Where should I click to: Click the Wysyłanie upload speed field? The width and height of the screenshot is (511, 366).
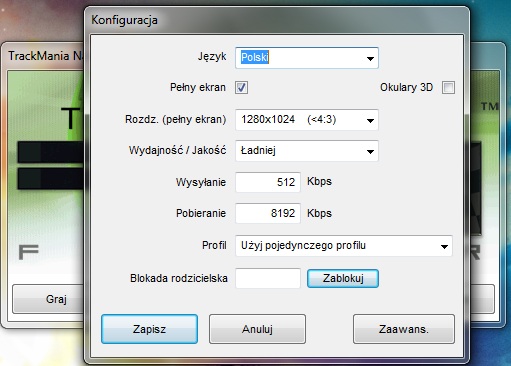click(268, 182)
